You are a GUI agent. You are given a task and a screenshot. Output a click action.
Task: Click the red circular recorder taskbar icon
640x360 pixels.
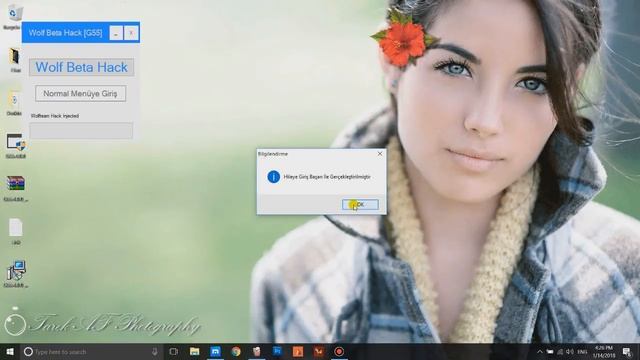[339, 351]
